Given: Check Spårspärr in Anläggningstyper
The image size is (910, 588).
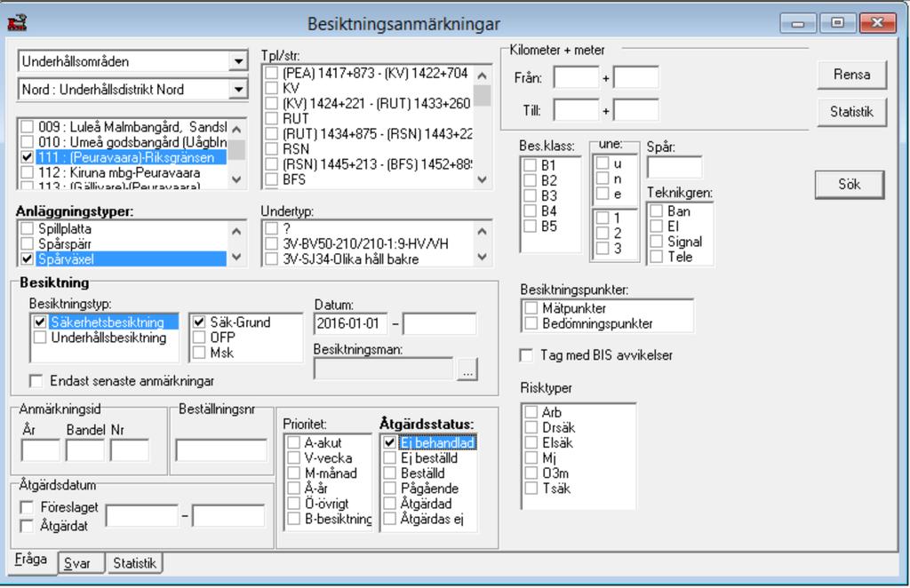Looking at the screenshot, I should (x=27, y=243).
